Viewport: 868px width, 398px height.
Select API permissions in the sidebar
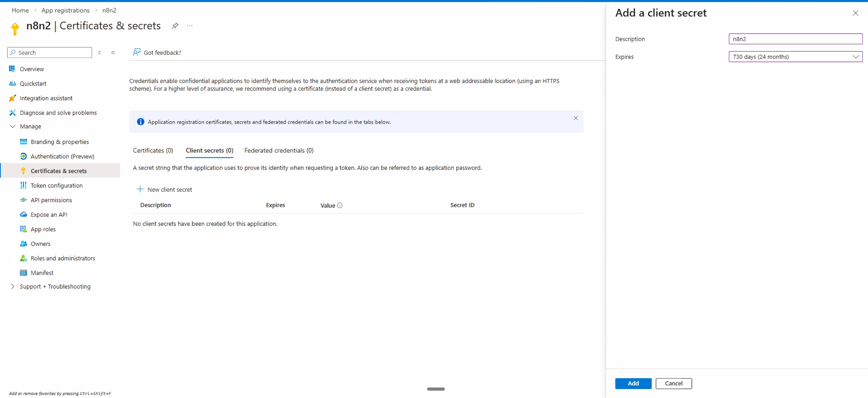tap(51, 200)
